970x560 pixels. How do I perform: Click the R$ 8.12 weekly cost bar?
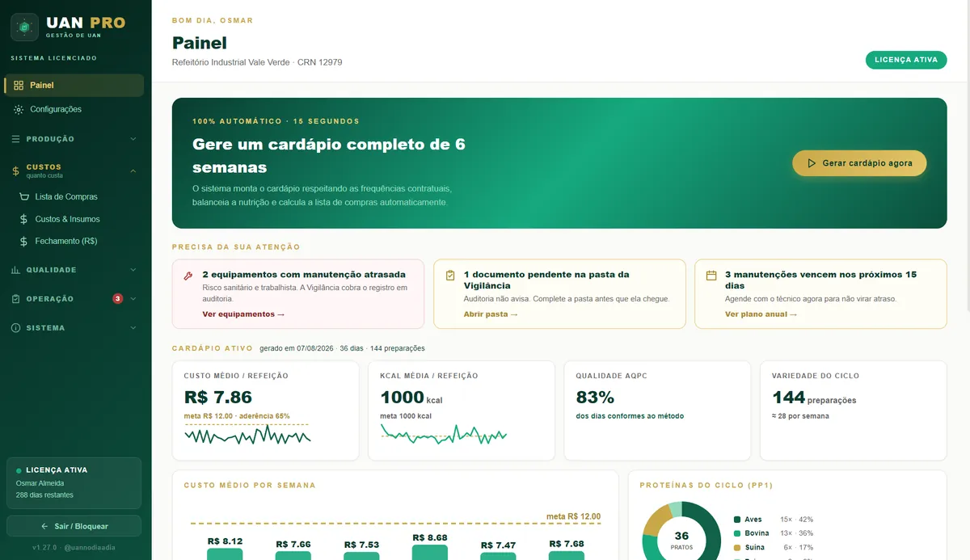[225, 554]
